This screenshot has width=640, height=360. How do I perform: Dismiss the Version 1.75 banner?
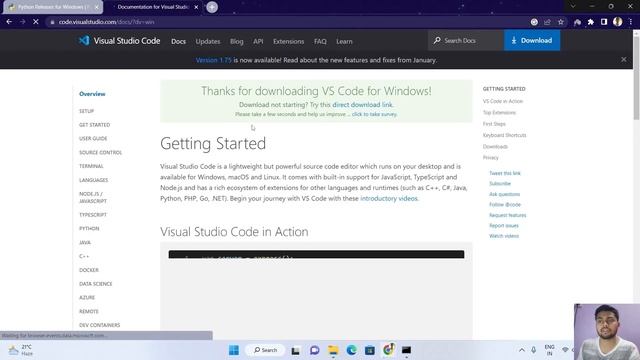[x=624, y=60]
